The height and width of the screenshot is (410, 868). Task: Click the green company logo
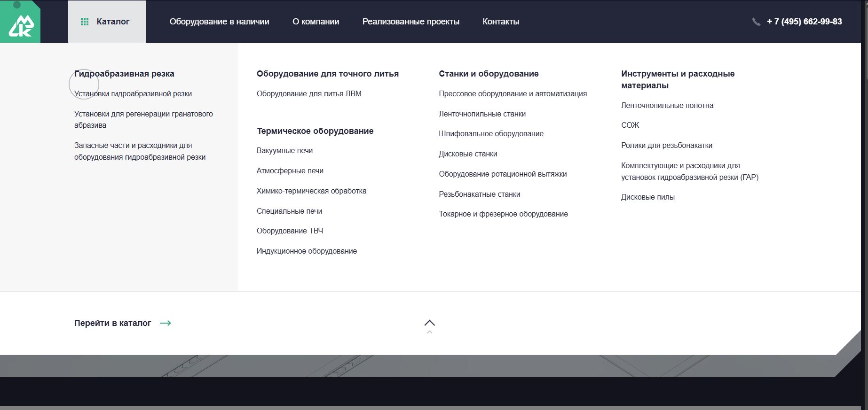20,22
